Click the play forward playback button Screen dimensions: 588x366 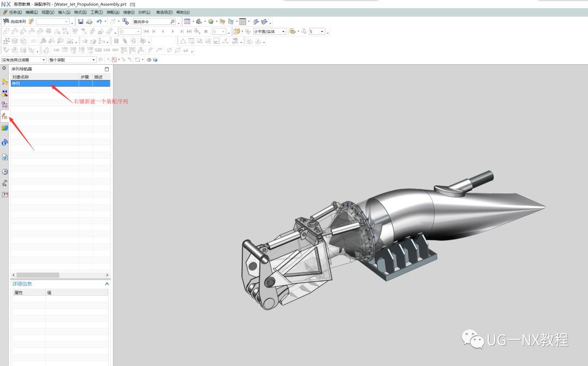(x=173, y=32)
